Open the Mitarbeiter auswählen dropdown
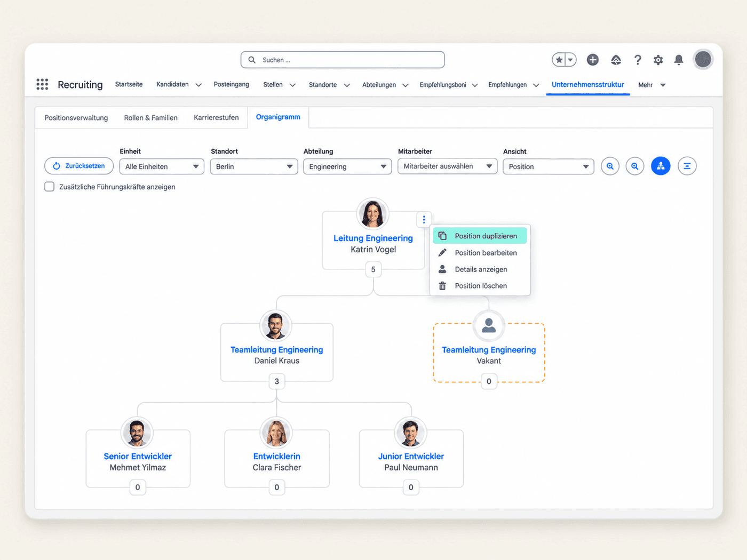Viewport: 747px width, 560px height. pyautogui.click(x=448, y=166)
